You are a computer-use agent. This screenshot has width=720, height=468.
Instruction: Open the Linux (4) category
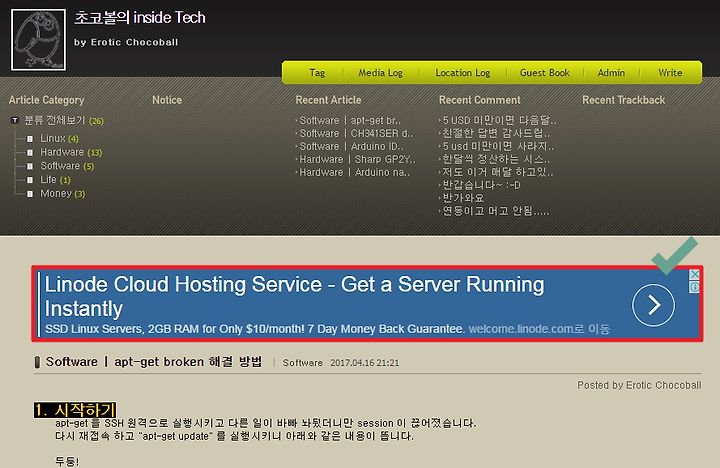coord(59,138)
